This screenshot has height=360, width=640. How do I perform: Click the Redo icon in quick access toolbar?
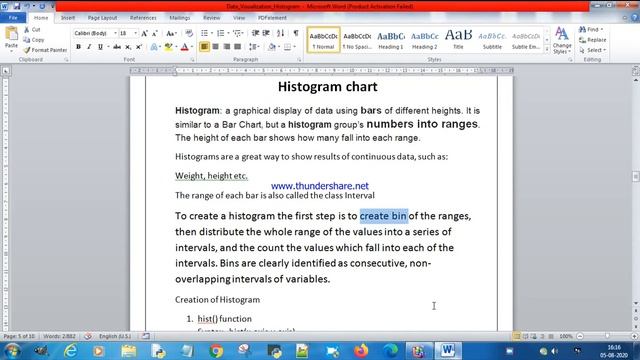(x=42, y=6)
